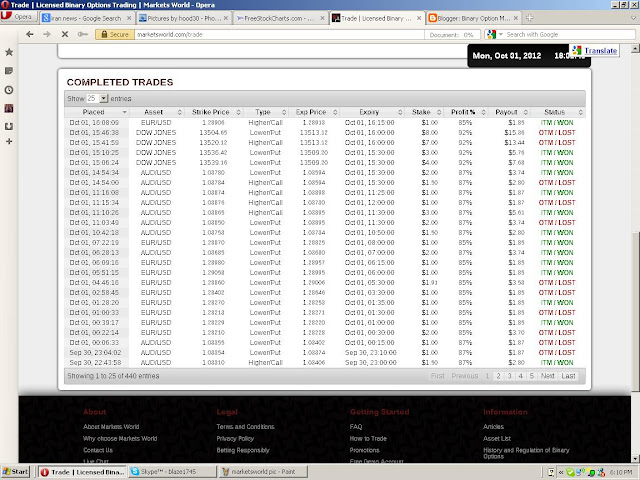Go forward with the forward arrow
Viewport: 640px width, 480px height.
(47, 34)
